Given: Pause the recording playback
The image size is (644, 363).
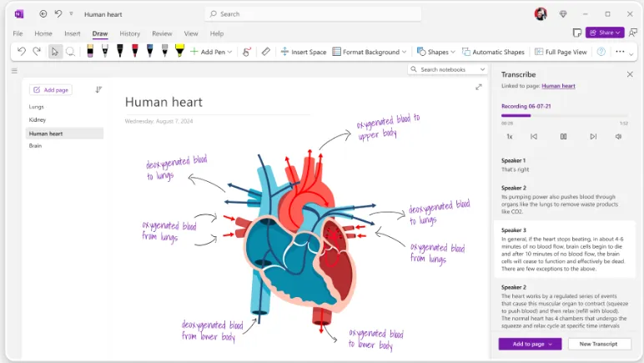Looking at the screenshot, I should pos(564,136).
